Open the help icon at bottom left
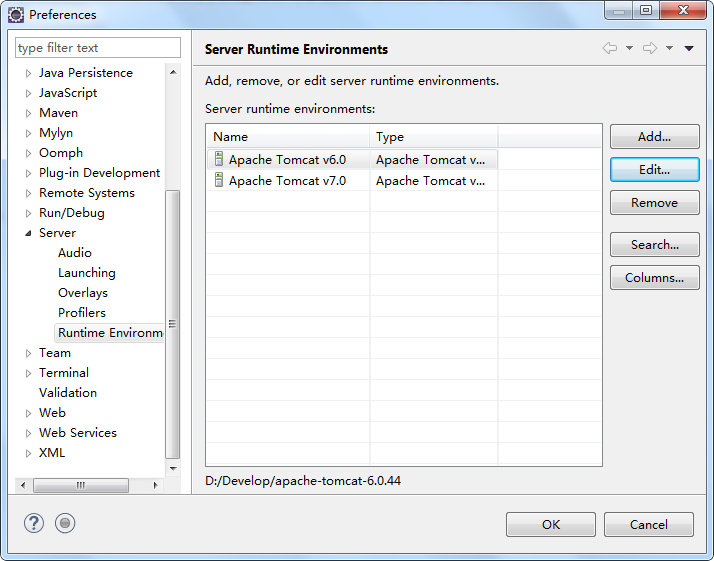Screen dimensions: 714x561 coord(34,523)
